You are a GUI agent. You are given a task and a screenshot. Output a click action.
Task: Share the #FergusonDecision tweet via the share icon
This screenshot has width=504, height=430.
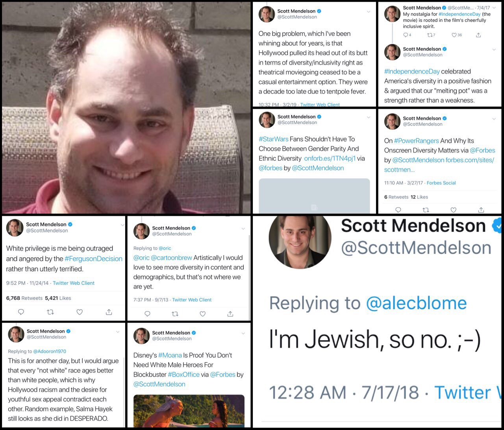pyautogui.click(x=109, y=312)
